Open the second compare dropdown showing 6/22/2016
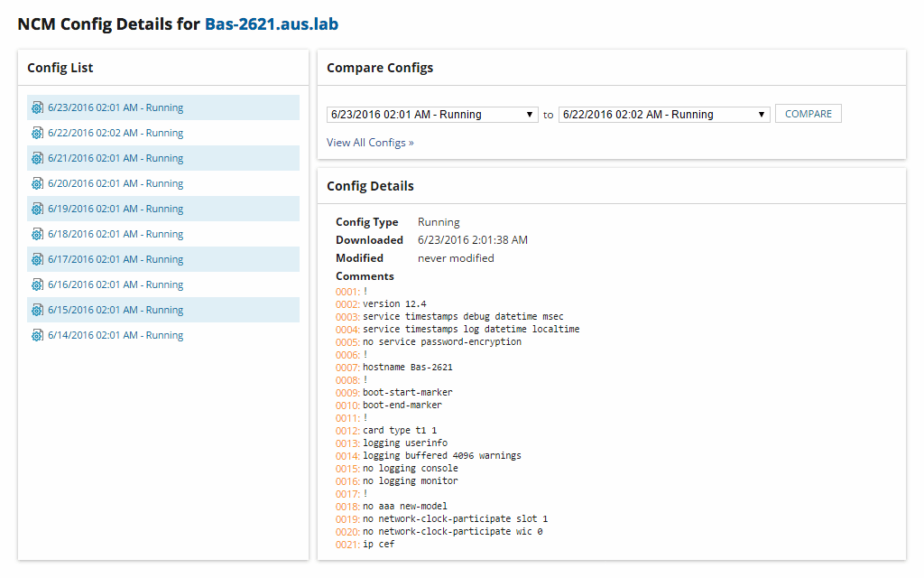The image size is (924, 578). pyautogui.click(x=664, y=115)
